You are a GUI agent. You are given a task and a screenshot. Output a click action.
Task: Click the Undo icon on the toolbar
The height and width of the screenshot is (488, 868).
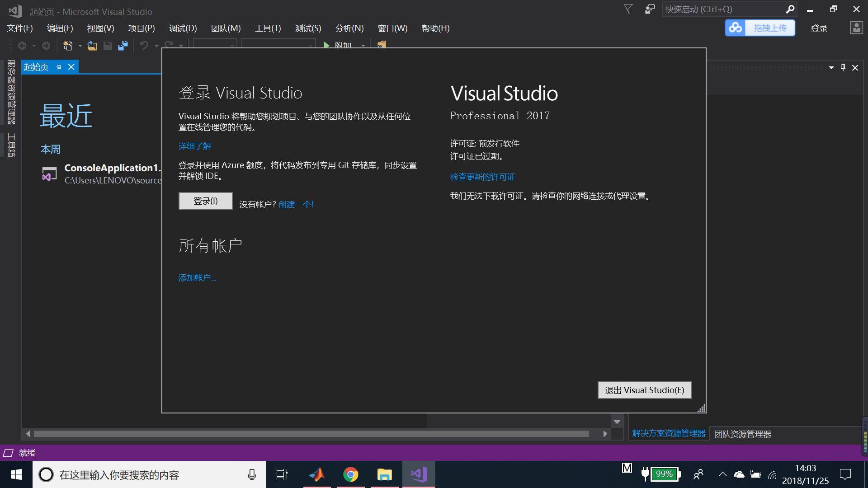144,46
